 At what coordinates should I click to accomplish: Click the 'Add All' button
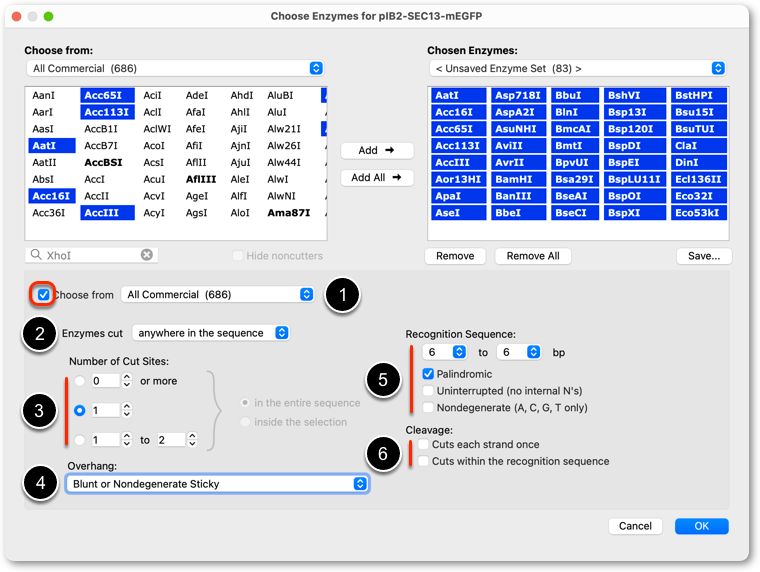pyautogui.click(x=377, y=178)
